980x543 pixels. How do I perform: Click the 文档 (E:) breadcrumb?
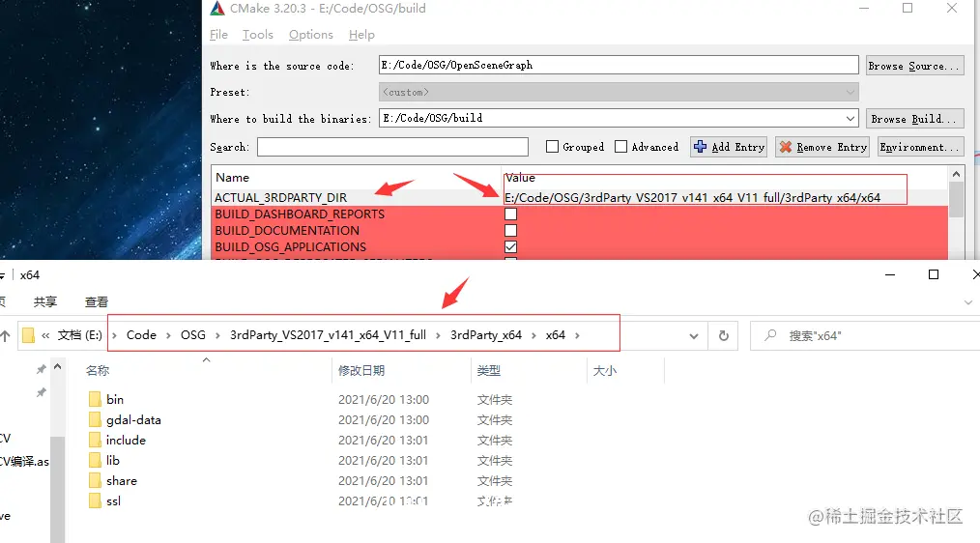(79, 335)
